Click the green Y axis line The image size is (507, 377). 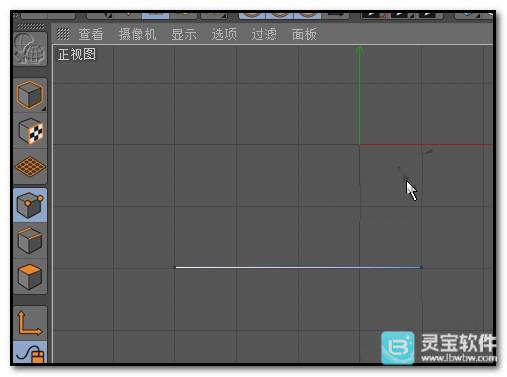[359, 95]
